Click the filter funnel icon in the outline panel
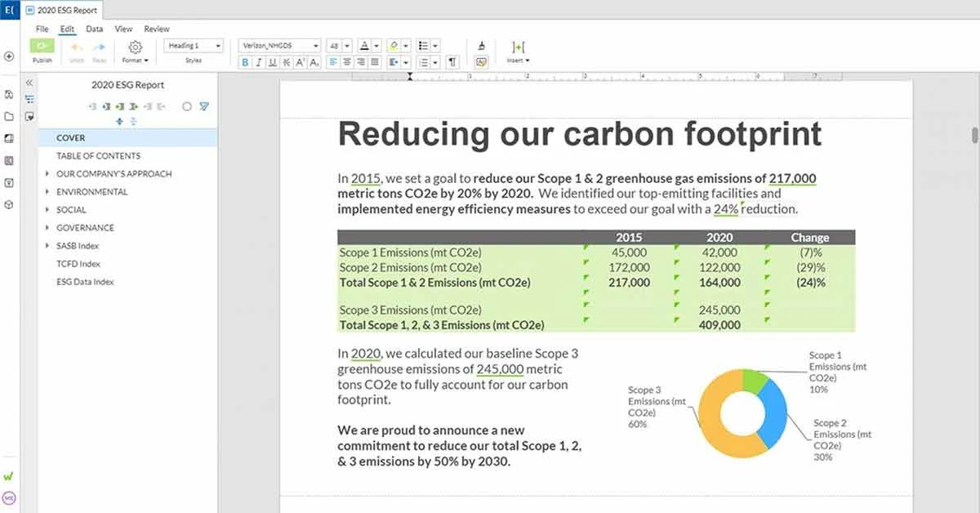 204,106
